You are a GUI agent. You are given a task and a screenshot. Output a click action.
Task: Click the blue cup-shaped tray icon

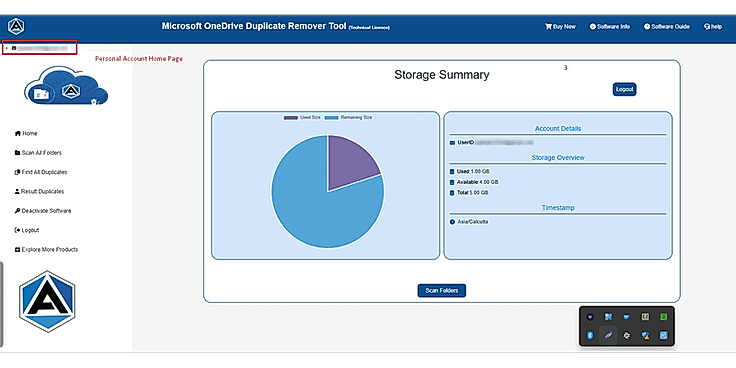627,317
